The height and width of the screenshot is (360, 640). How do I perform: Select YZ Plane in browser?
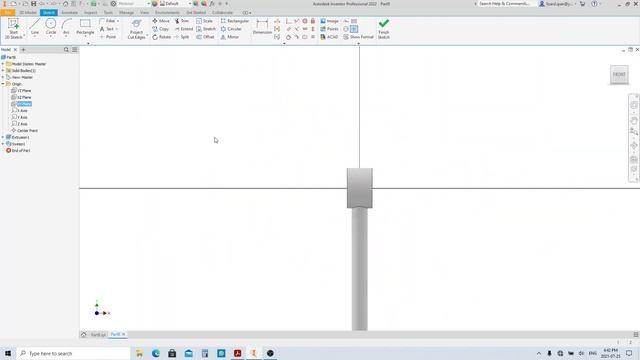(21, 91)
